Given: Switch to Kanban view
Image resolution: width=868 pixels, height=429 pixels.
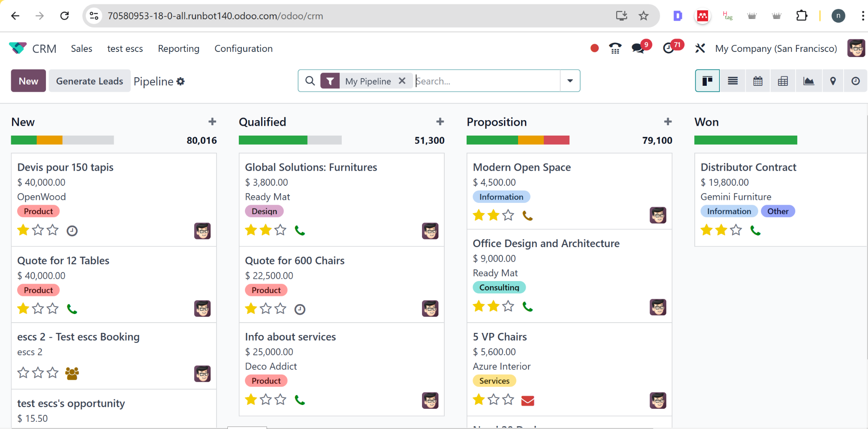Looking at the screenshot, I should (707, 81).
